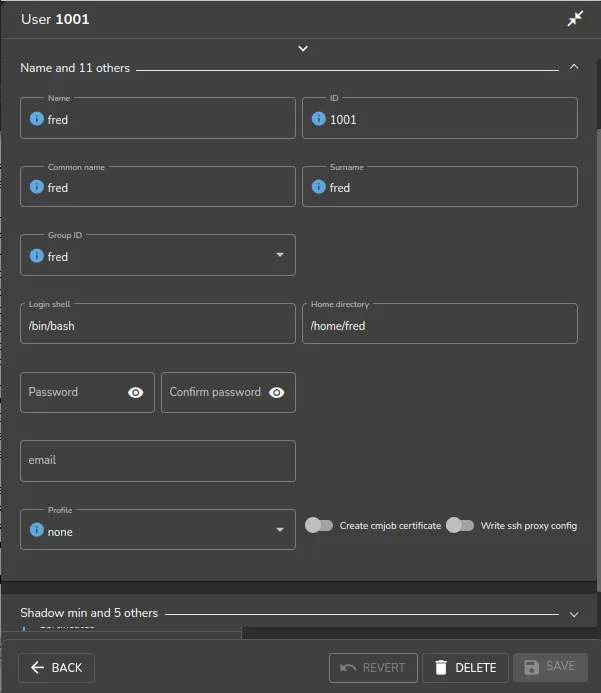Viewport: 601px width, 693px height.
Task: Show Password field contents with eye icon
Action: (136, 392)
